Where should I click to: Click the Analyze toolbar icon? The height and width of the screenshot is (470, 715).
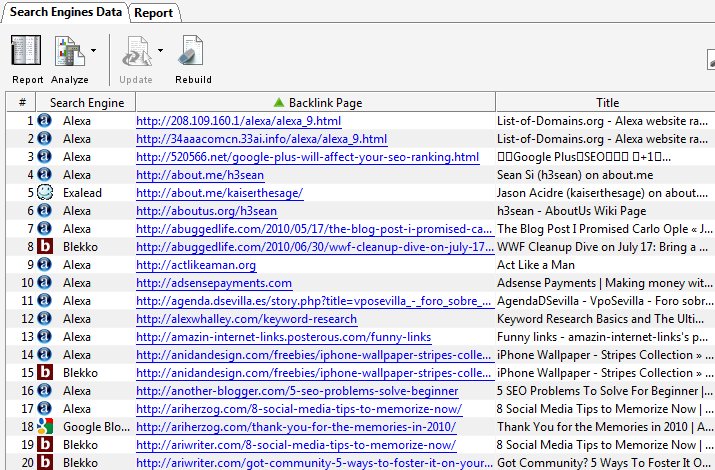point(67,54)
